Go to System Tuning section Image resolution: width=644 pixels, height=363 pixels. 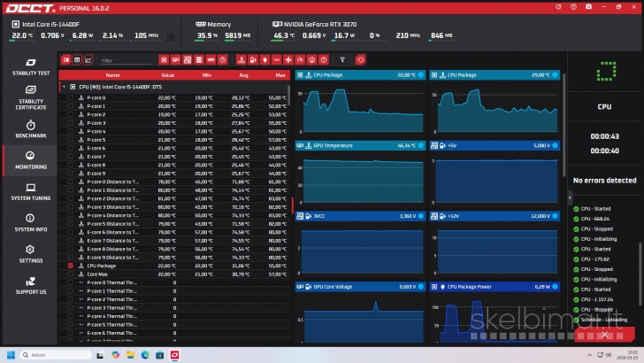[x=30, y=190]
